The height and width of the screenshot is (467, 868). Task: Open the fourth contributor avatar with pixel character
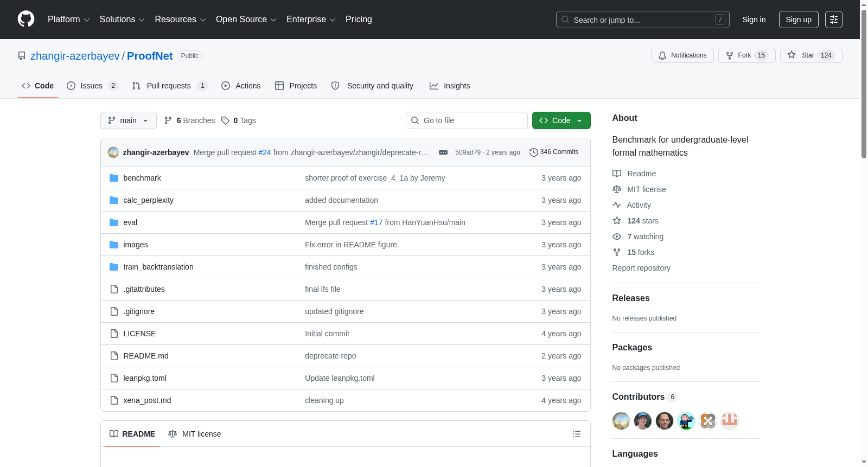click(x=686, y=421)
